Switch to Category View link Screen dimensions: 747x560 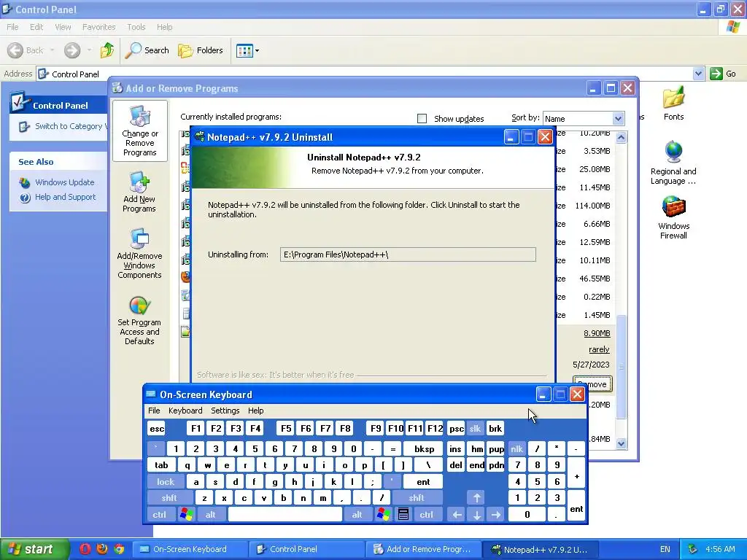pos(63,126)
